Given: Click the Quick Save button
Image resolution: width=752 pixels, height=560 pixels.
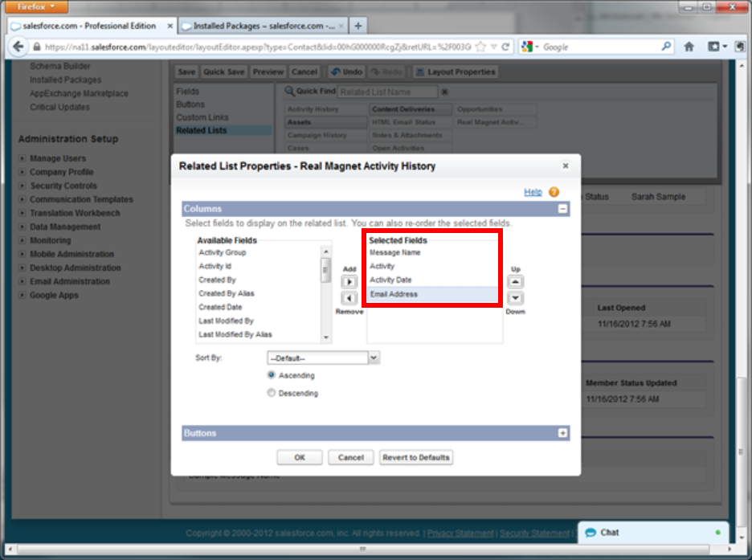Looking at the screenshot, I should 224,72.
